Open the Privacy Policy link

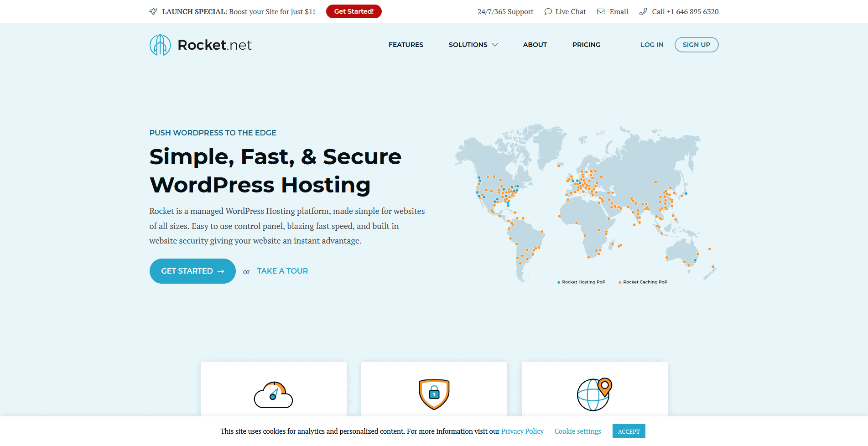(523, 431)
